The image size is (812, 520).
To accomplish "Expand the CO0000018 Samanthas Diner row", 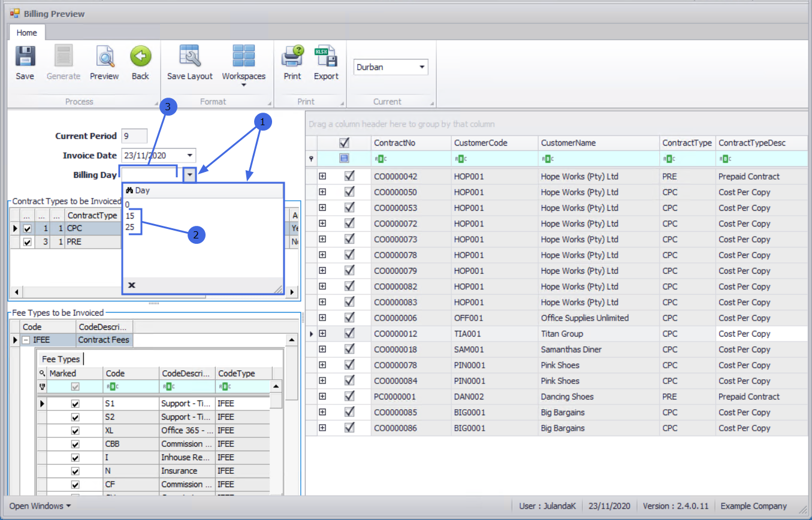I will click(x=322, y=349).
